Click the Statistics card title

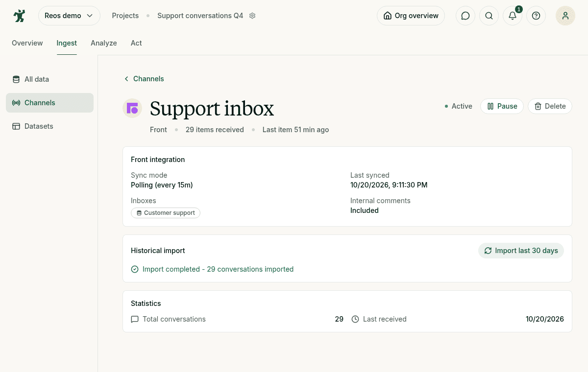[x=146, y=303]
